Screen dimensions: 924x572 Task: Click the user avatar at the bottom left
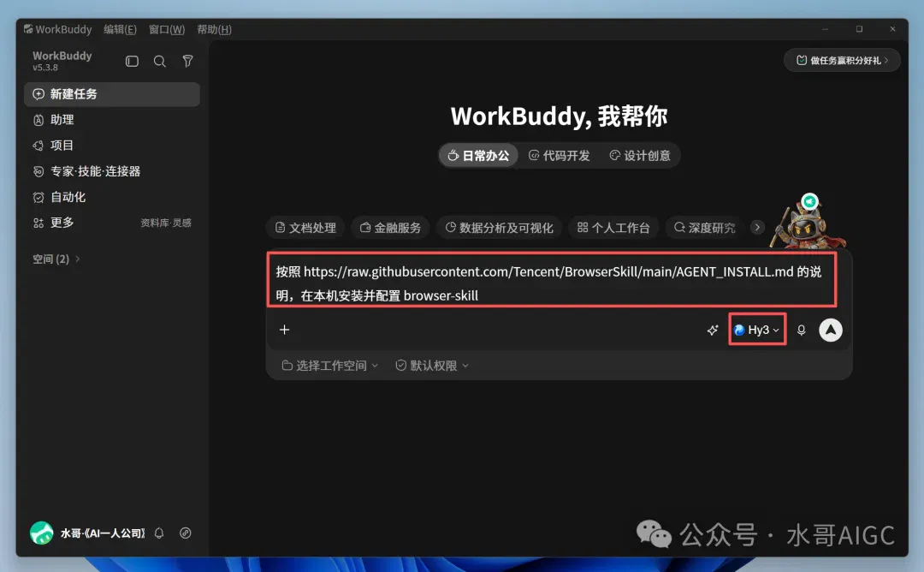click(x=42, y=533)
